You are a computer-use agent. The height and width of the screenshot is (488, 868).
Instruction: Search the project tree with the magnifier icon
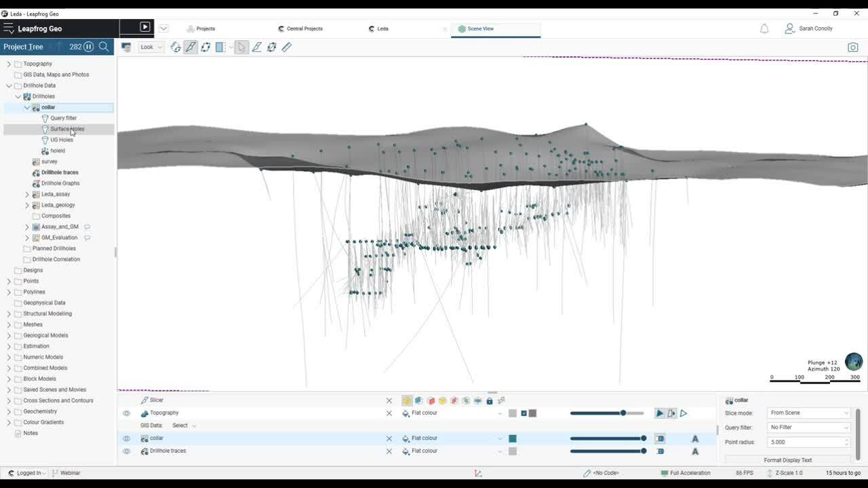[104, 47]
